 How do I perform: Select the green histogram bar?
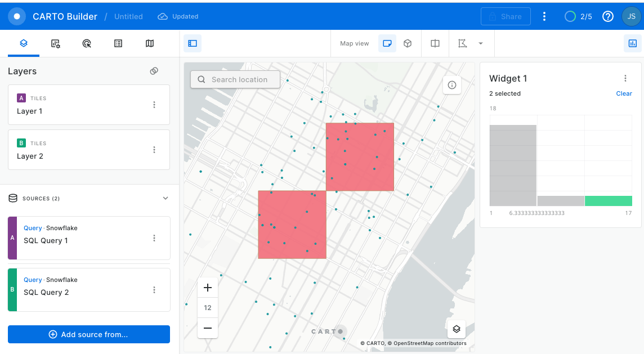(609, 201)
